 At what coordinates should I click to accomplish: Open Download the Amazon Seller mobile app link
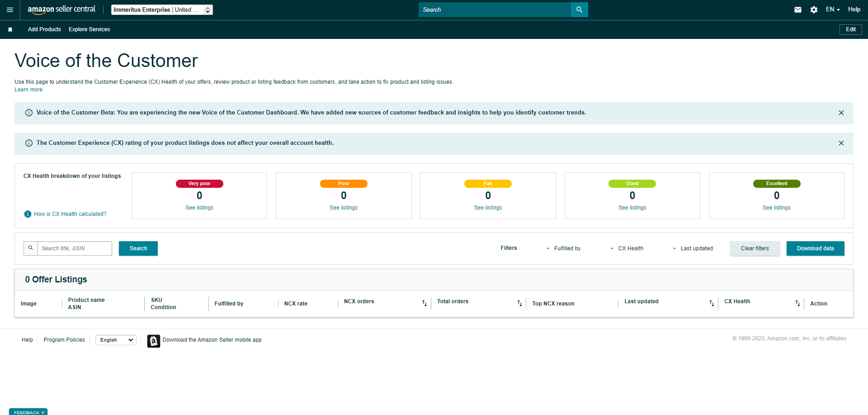click(x=212, y=340)
